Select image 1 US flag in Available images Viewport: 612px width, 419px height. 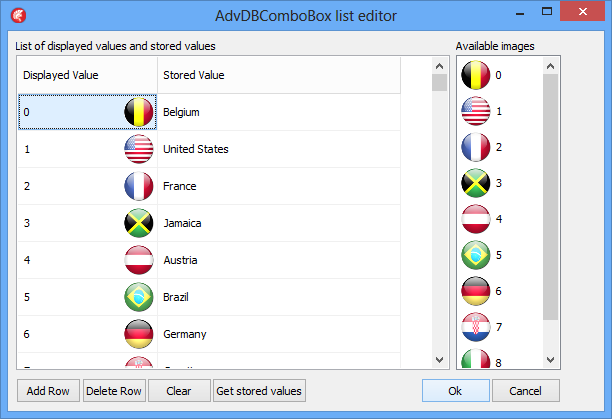point(475,111)
